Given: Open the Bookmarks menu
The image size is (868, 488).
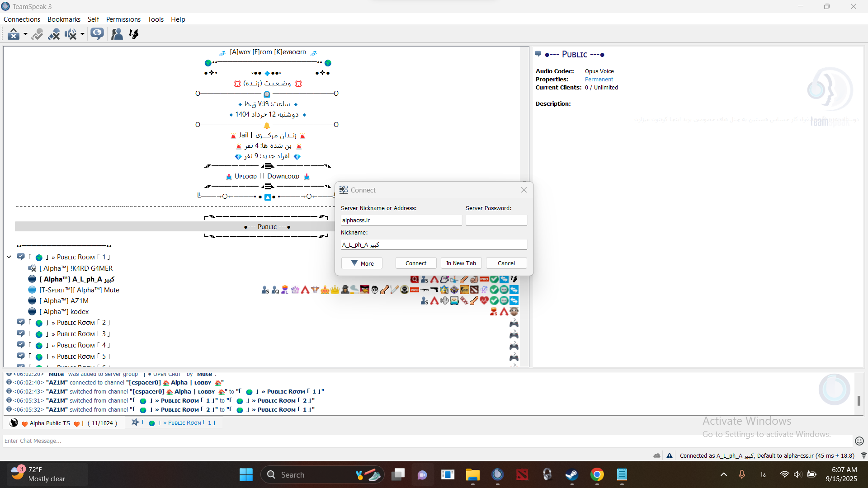Looking at the screenshot, I should [x=64, y=19].
